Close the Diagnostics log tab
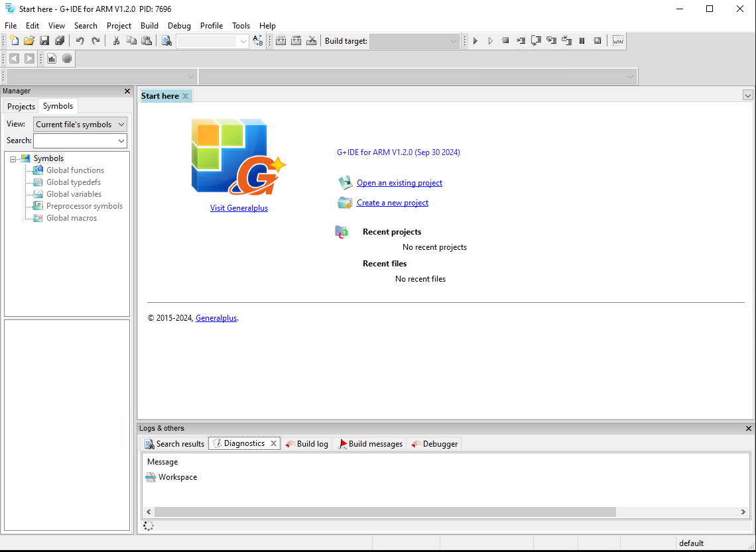This screenshot has width=756, height=552. coord(273,443)
